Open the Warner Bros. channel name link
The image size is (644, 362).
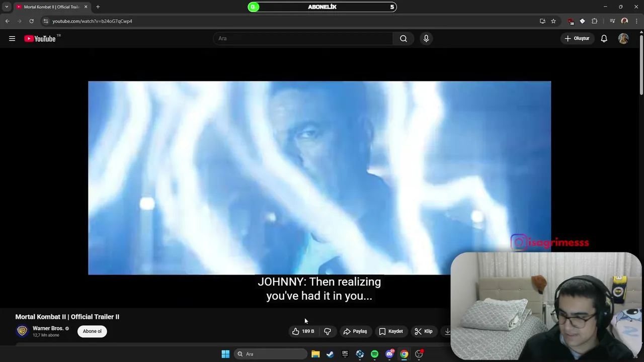point(48,328)
